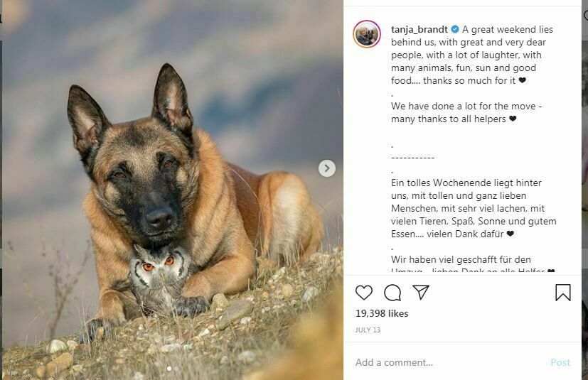Click the comment speech bubble icon
Viewport: 588px width, 380px height.
392,293
